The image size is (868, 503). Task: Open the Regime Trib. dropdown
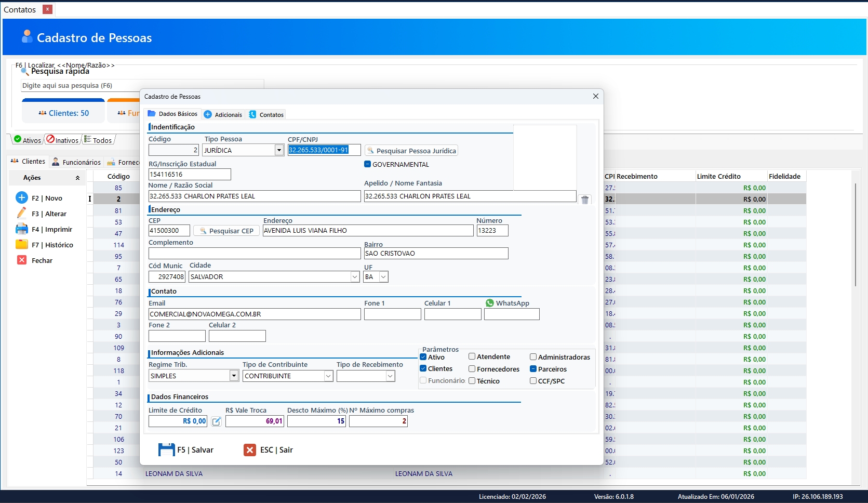coord(234,376)
